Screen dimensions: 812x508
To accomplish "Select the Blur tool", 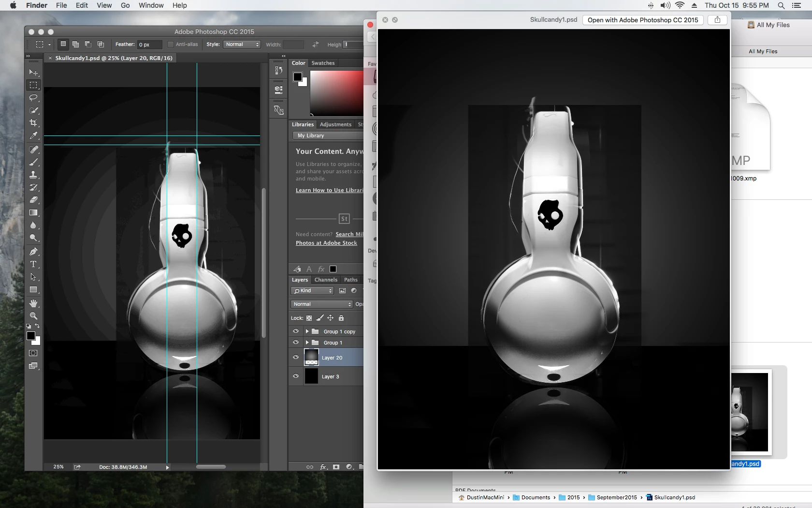I will coord(33,225).
